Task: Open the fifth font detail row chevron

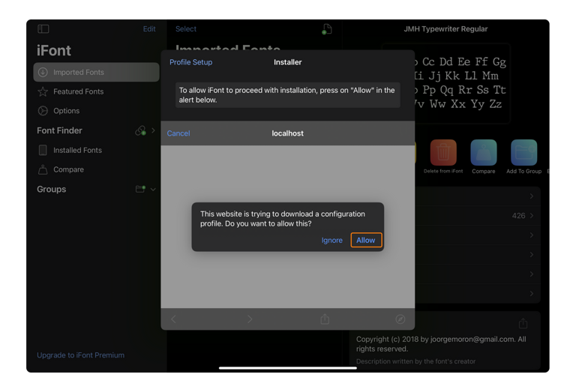Action: pos(532,274)
